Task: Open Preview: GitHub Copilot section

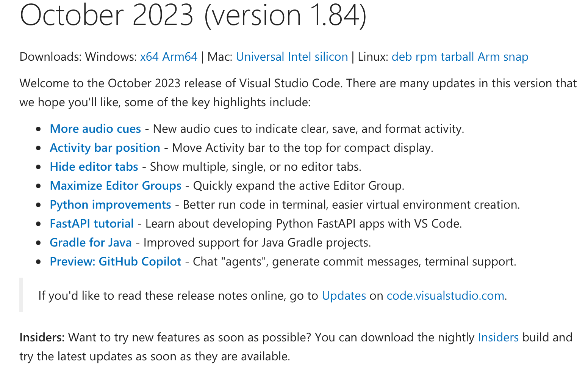Action: [116, 262]
